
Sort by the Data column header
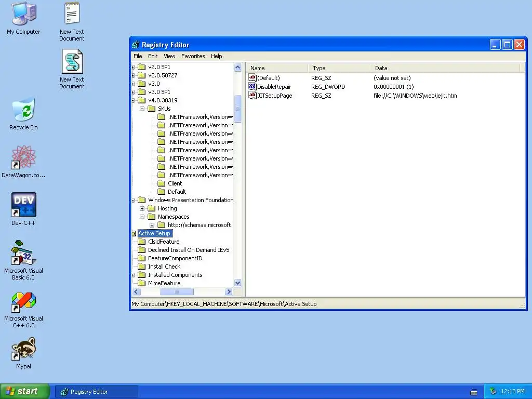point(445,68)
